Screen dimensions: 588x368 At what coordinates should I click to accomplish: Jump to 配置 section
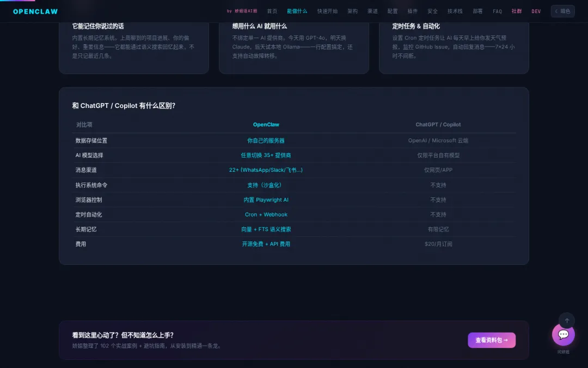pos(393,11)
